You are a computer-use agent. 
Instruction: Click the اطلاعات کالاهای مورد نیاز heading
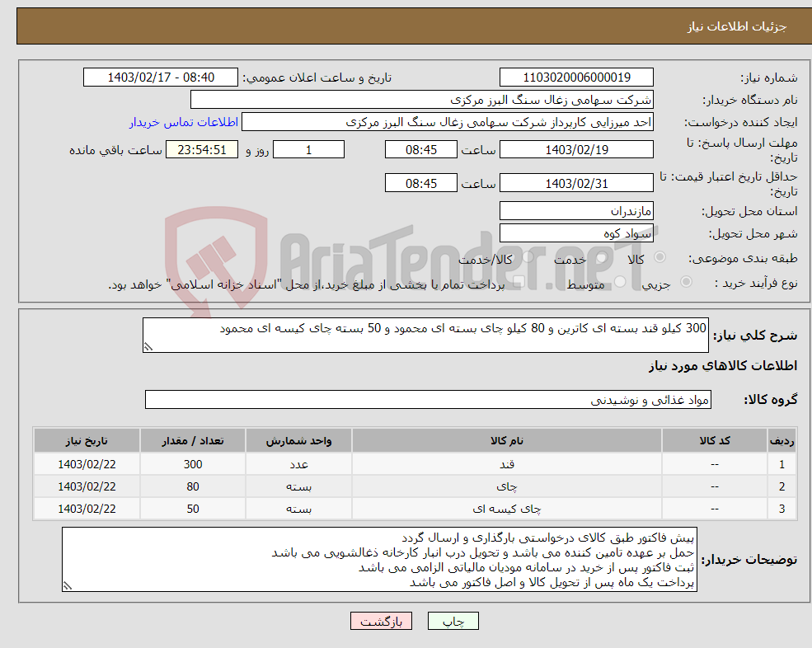(x=723, y=366)
